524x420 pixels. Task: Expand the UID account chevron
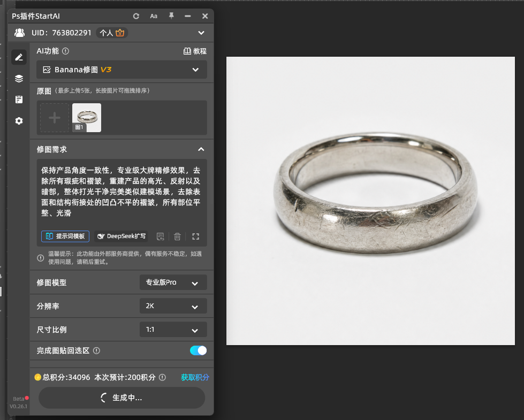pyautogui.click(x=201, y=33)
